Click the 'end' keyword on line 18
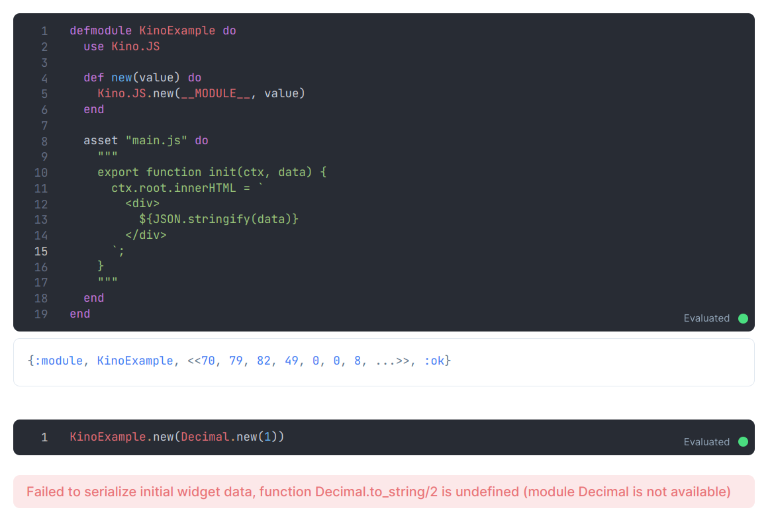Image resolution: width=772 pixels, height=532 pixels. point(93,298)
